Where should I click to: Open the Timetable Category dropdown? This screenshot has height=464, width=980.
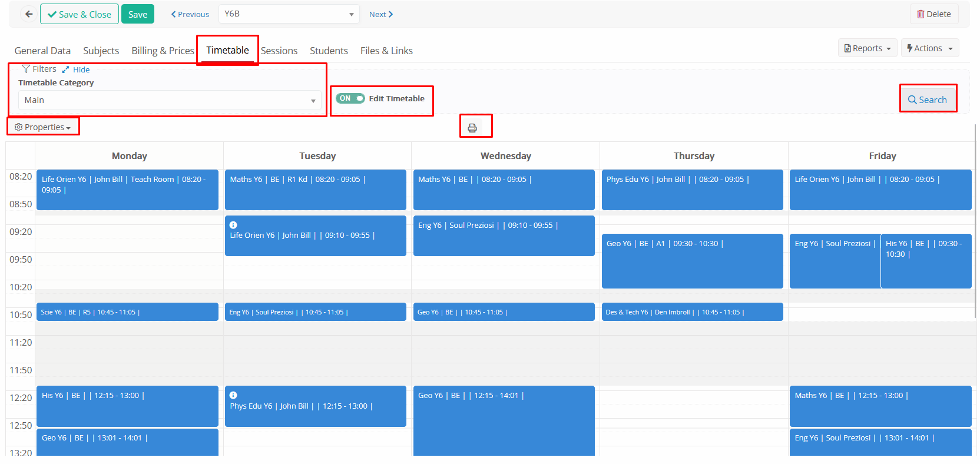click(x=170, y=100)
